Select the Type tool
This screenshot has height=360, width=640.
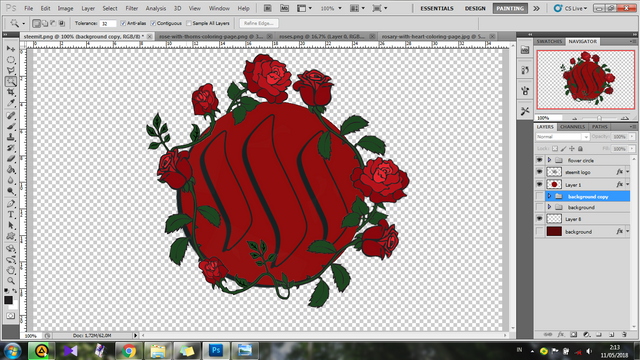pos(11,215)
